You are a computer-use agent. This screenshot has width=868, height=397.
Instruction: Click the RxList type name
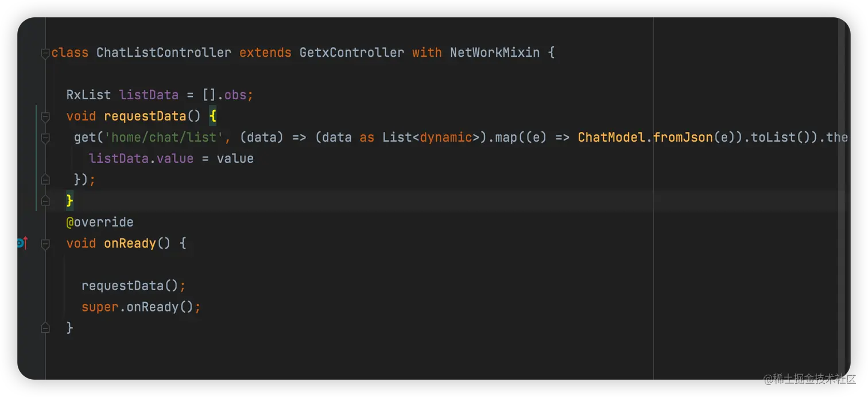88,95
